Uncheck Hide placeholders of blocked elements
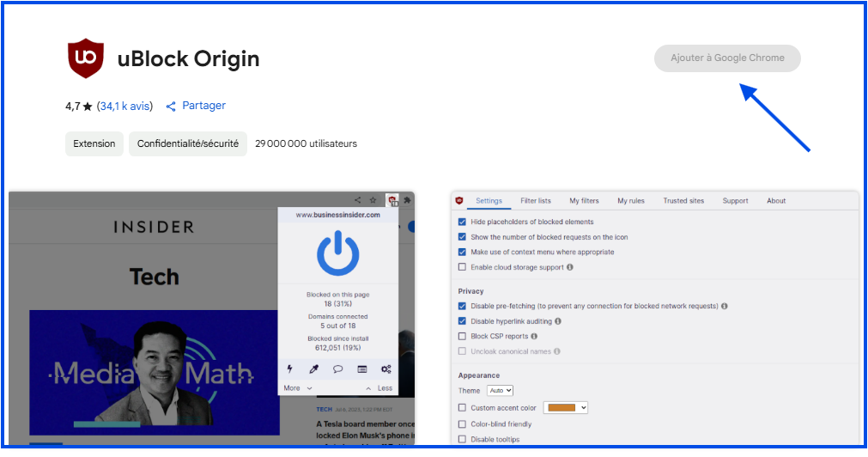 [x=463, y=222]
